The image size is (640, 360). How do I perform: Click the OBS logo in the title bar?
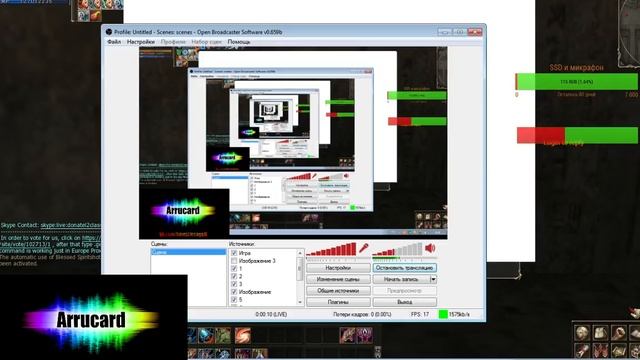109,31
